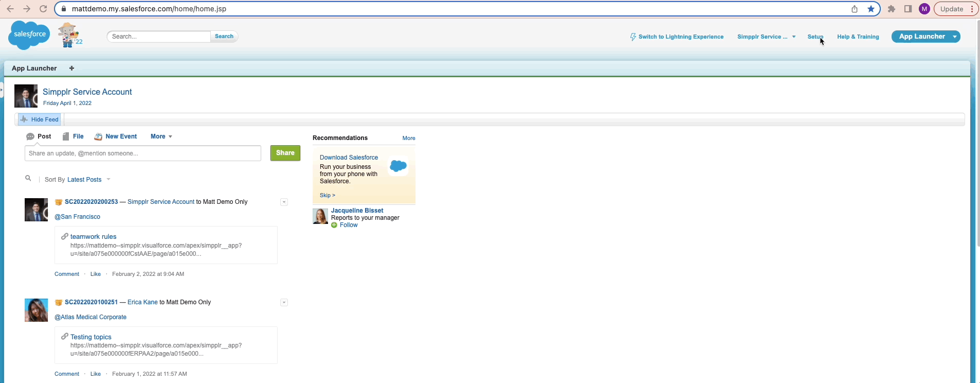Open the Setup link

click(x=814, y=37)
